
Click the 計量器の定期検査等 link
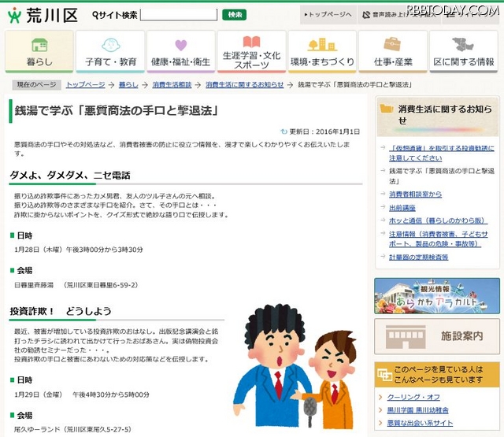418,257
